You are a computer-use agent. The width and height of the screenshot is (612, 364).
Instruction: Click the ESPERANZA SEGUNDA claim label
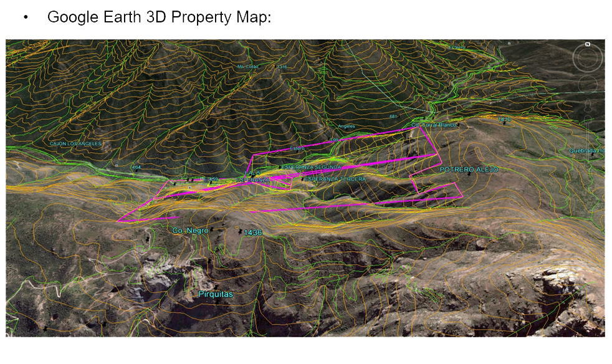(312, 167)
